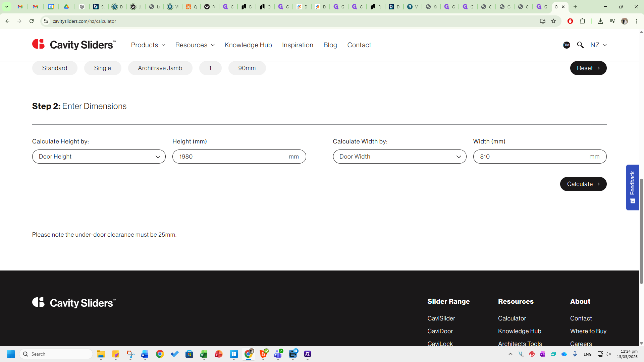Open the browser extensions puzzle icon
Screen dimensions: 644x362
pos(583,21)
